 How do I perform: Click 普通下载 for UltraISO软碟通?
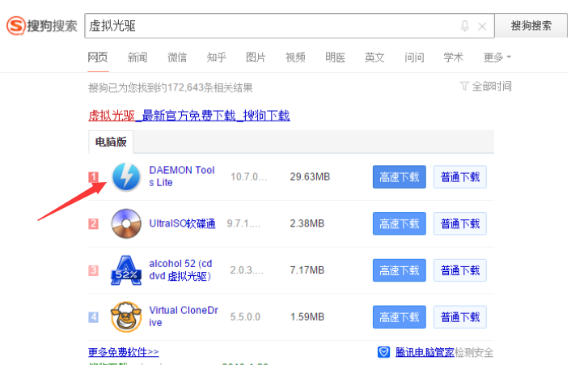(x=459, y=223)
